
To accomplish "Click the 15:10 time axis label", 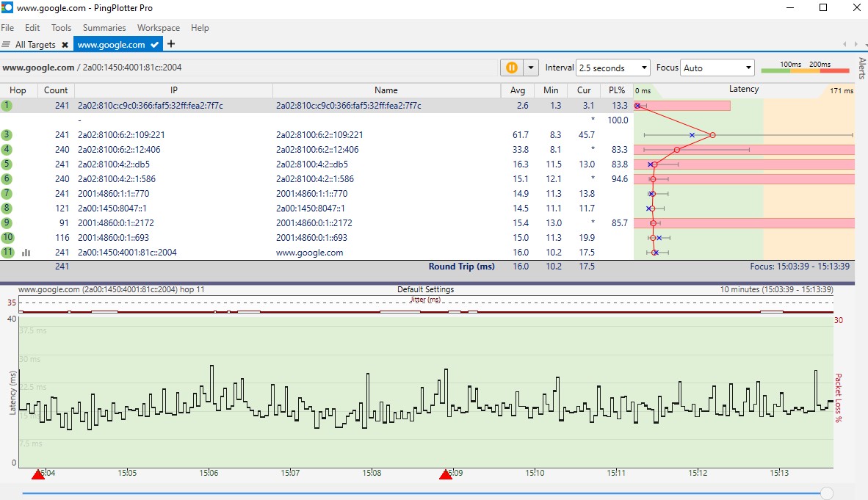I will 535,473.
